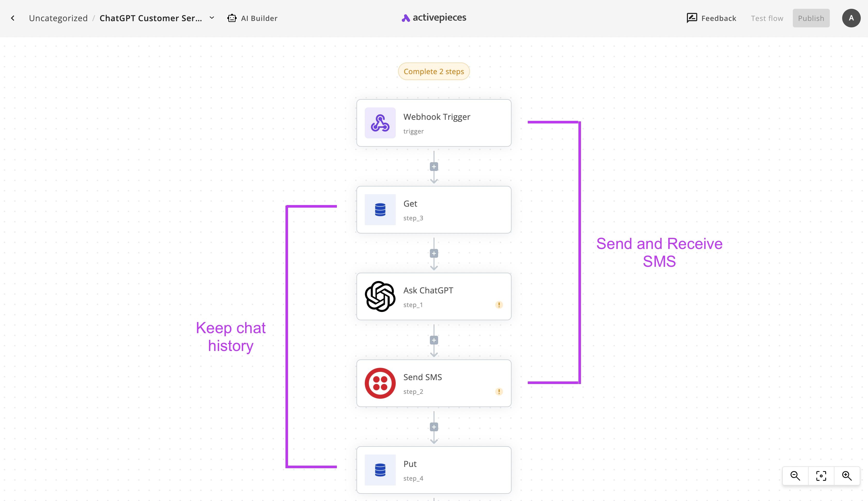This screenshot has height=501, width=868.
Task: Click the Get step database icon
Action: [380, 209]
